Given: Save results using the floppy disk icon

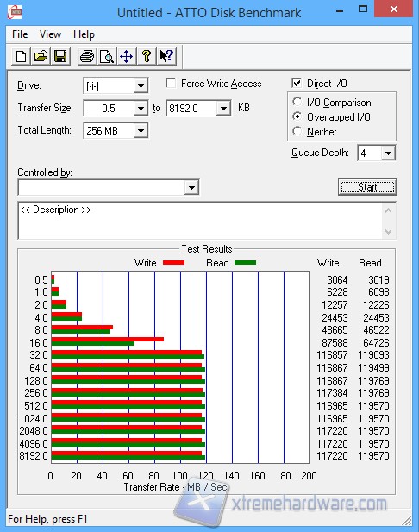Looking at the screenshot, I should pyautogui.click(x=60, y=56).
